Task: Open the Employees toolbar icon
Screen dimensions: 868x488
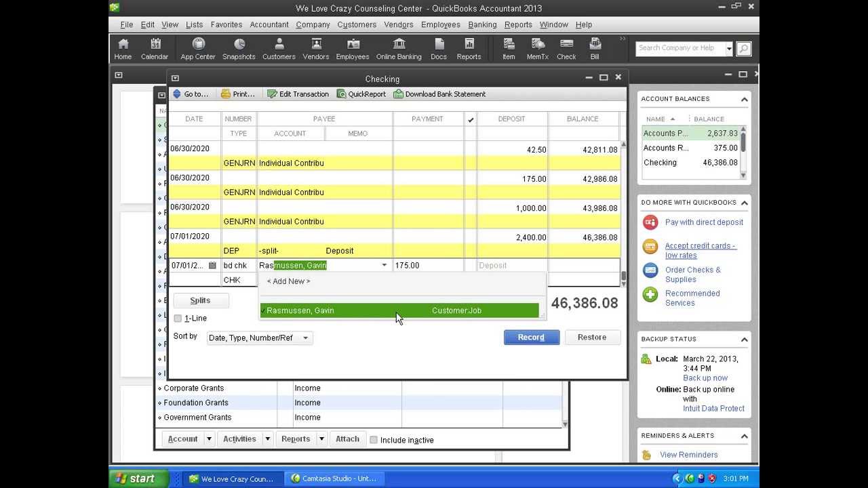Action: [353, 49]
